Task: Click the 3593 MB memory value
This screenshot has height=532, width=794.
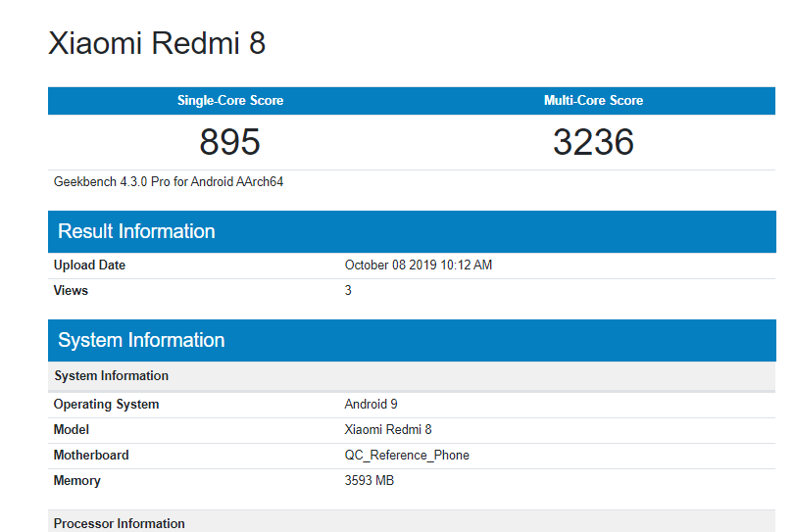Action: 370,481
